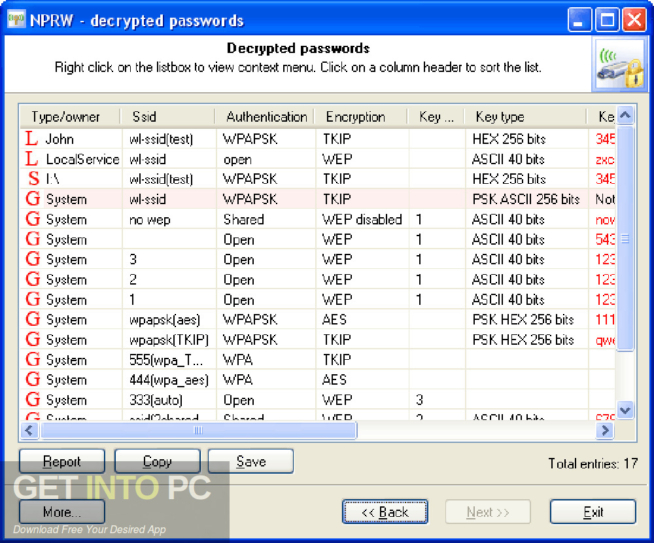Viewport: 654px width, 543px height.
Task: Click the vertical scrollbar up arrow
Action: tap(625, 115)
